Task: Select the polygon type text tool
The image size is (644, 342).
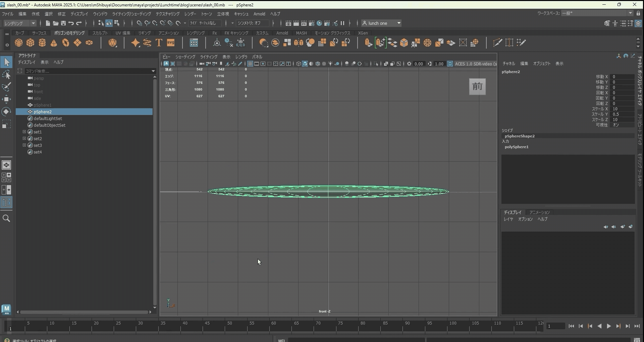Action: coord(159,43)
